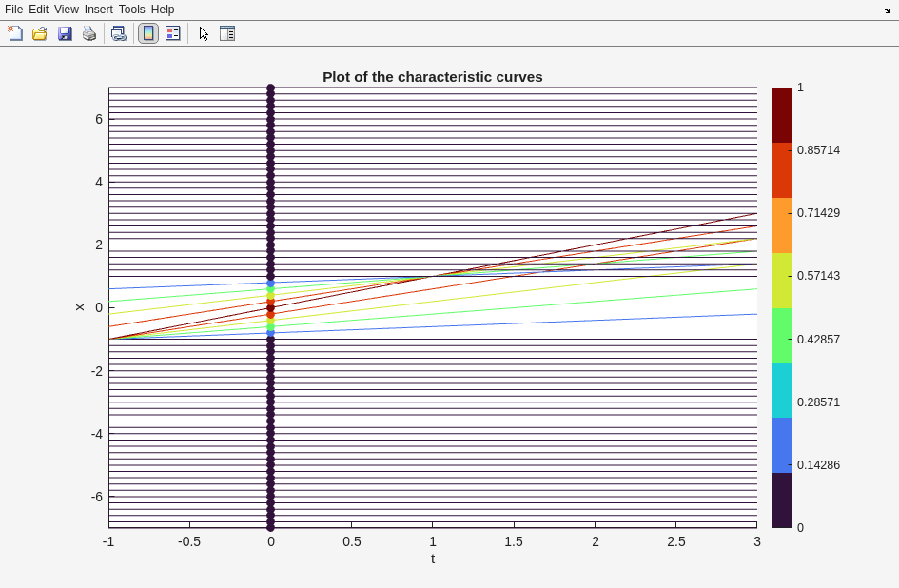Open the File menu
This screenshot has width=899, height=588.
(x=13, y=10)
